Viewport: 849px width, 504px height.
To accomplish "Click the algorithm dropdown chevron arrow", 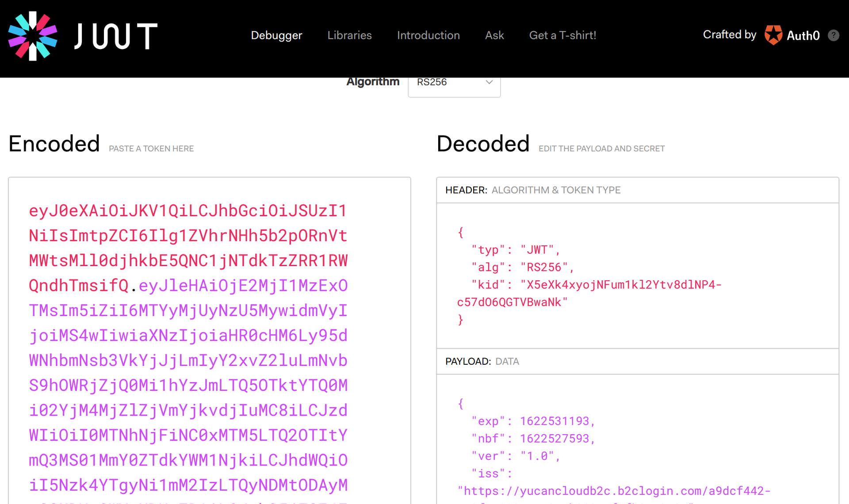I will pos(489,82).
